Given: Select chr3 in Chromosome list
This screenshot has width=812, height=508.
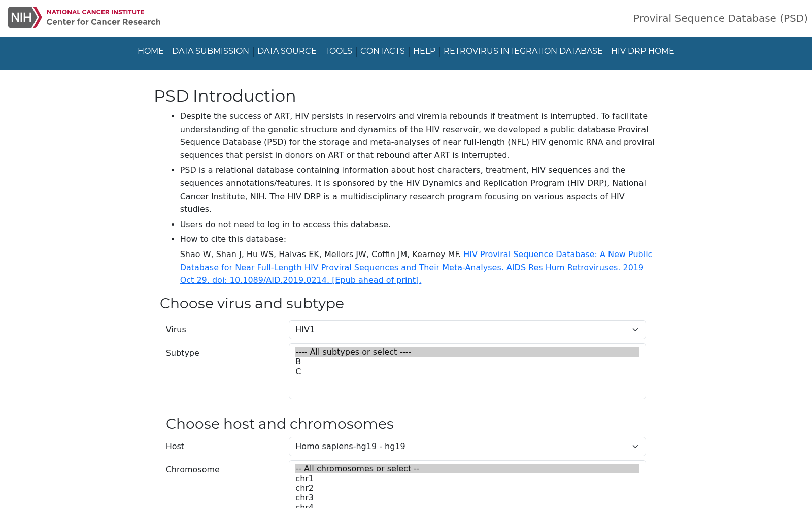Looking at the screenshot, I should [x=467, y=498].
